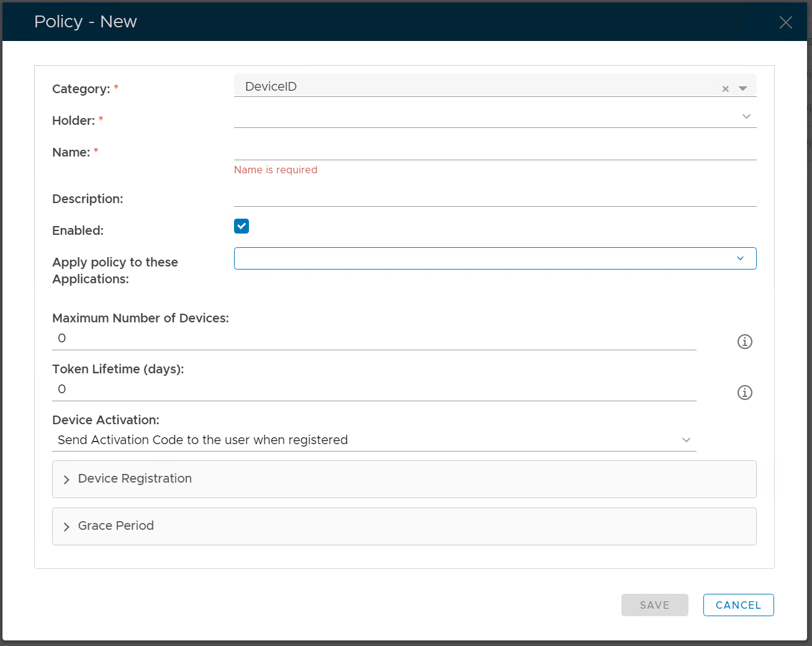Image resolution: width=812 pixels, height=646 pixels.
Task: Click the Description input field
Action: point(495,196)
